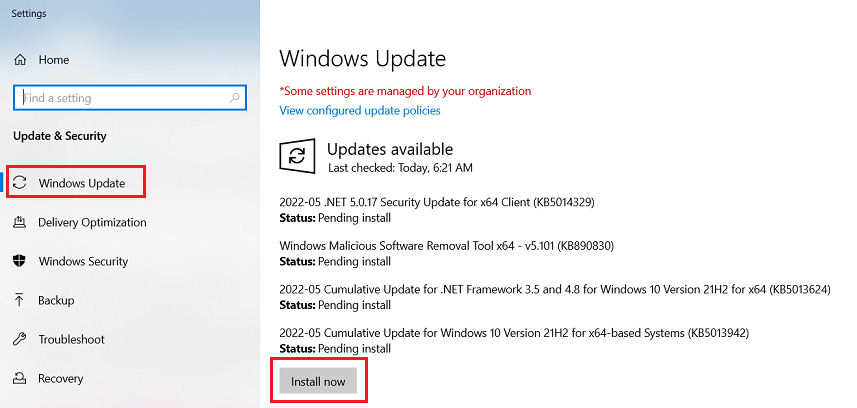Click the KB5013942 Cumulative Update entry
Viewport: 857px width, 408px height.
coord(514,333)
